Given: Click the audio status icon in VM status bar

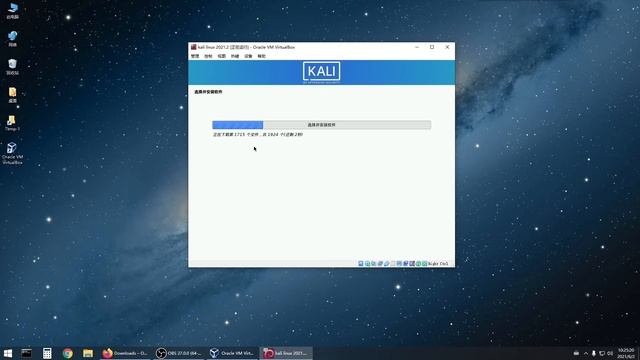Looking at the screenshot, I should tap(373, 264).
